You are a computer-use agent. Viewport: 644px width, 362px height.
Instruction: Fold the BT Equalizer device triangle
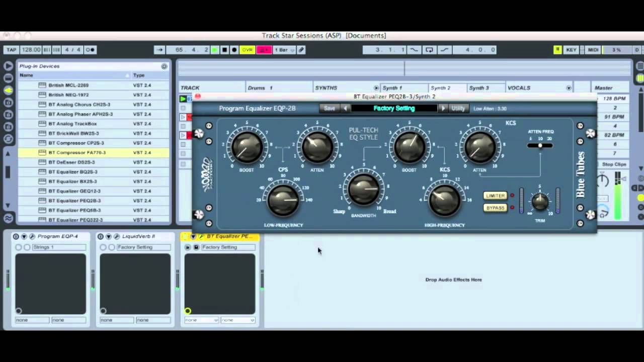(193, 236)
